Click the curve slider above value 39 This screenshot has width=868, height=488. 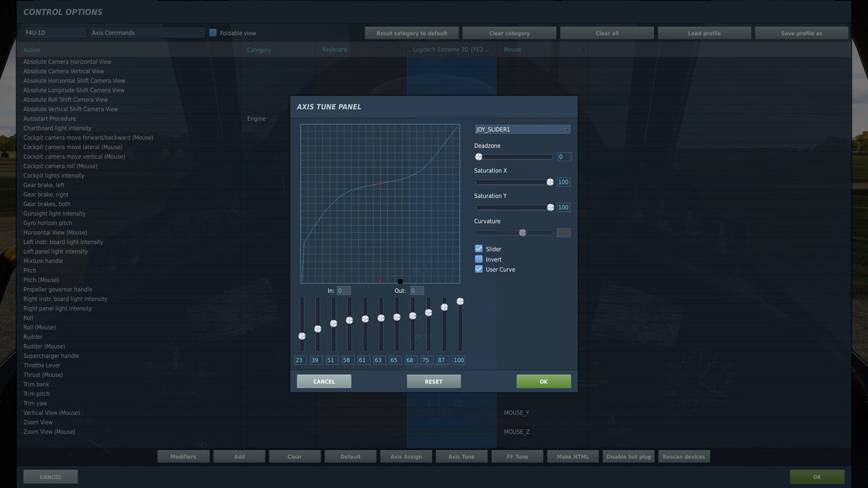(317, 329)
